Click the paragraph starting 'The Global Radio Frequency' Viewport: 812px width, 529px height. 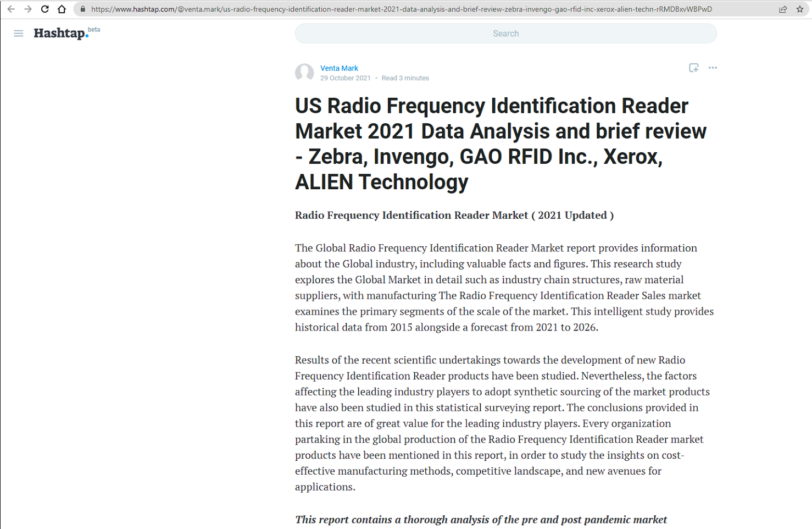[504, 288]
